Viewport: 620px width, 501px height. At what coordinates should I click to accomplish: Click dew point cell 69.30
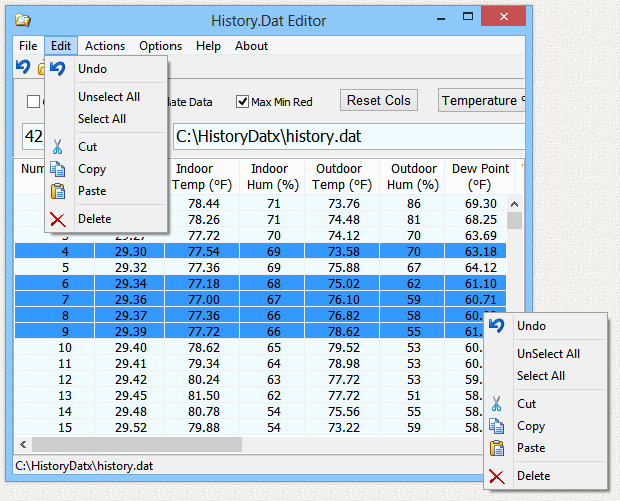[476, 204]
